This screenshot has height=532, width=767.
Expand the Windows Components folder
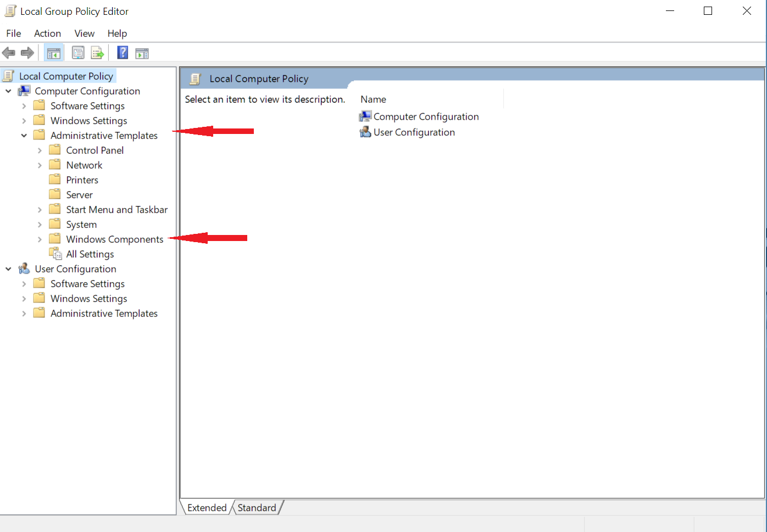[x=40, y=239]
